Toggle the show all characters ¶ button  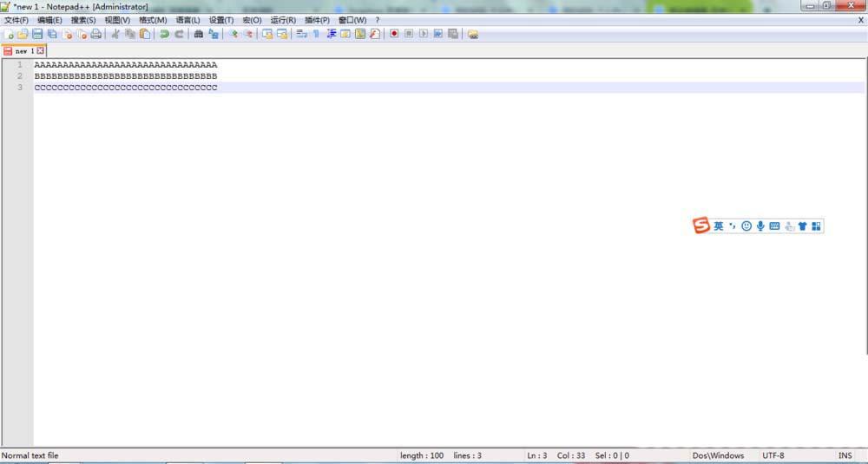coord(316,34)
